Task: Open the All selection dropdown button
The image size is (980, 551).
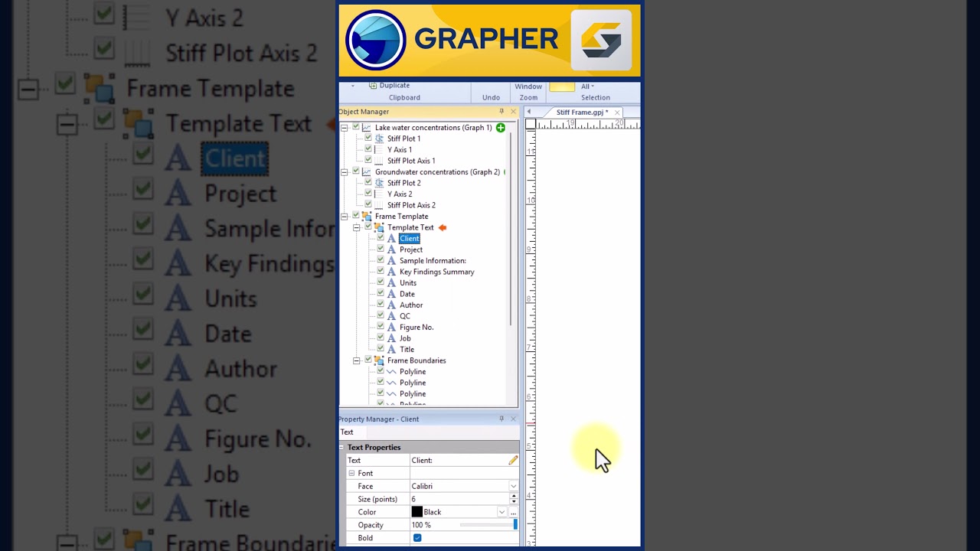Action: point(587,86)
